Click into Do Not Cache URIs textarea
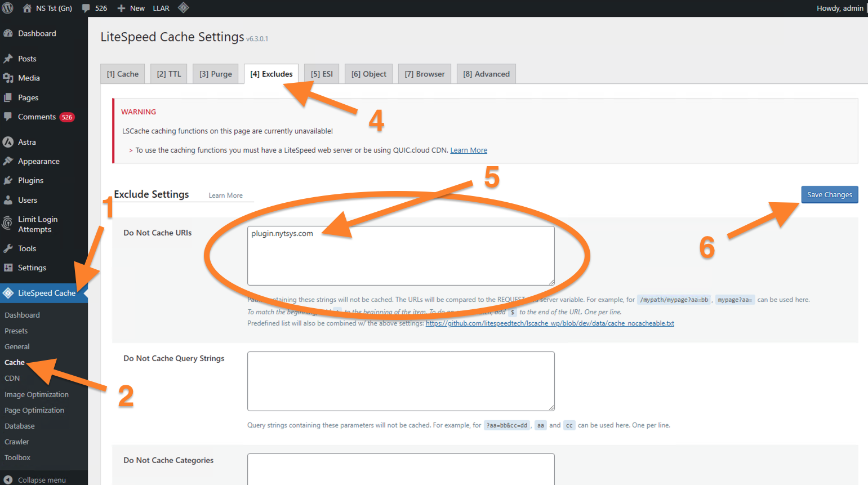 [401, 256]
